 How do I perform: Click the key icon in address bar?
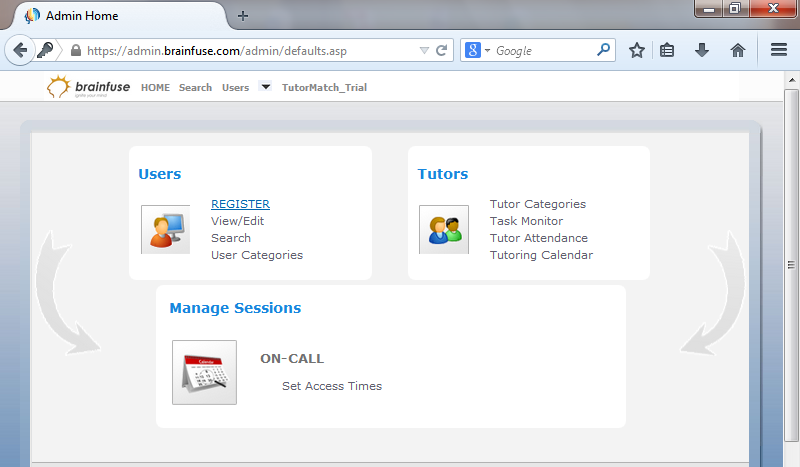click(45, 50)
